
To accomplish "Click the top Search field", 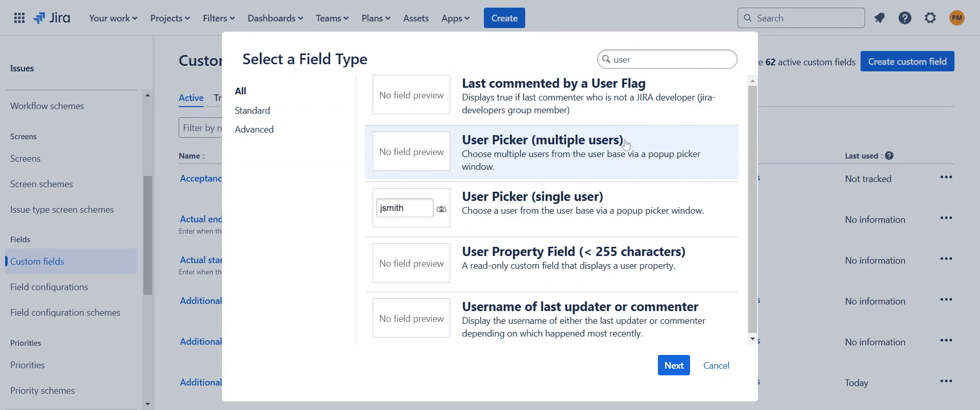I will tap(801, 18).
